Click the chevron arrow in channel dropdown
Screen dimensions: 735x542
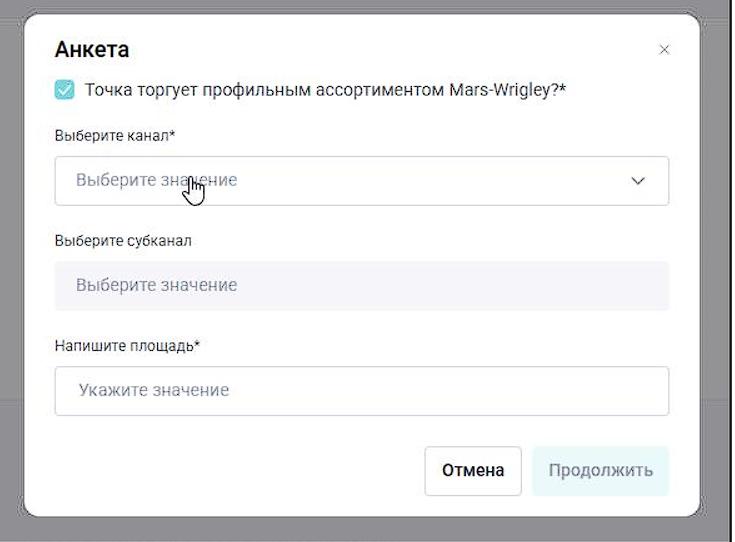point(638,181)
